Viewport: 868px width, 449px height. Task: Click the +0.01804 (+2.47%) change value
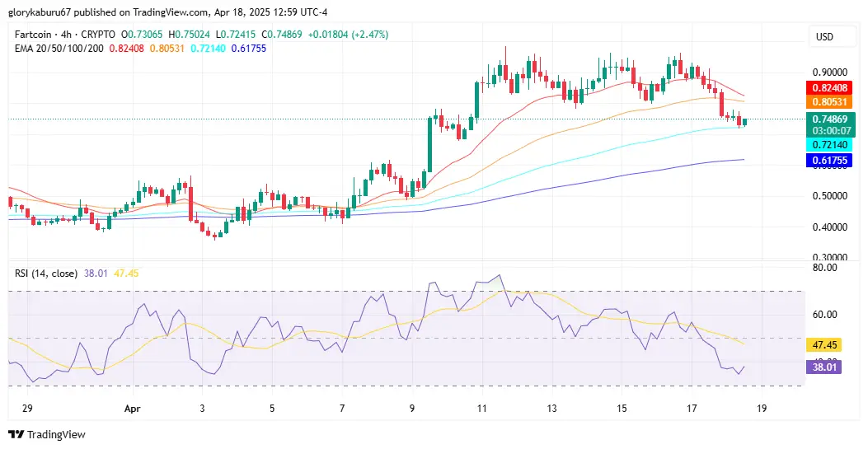click(x=348, y=35)
